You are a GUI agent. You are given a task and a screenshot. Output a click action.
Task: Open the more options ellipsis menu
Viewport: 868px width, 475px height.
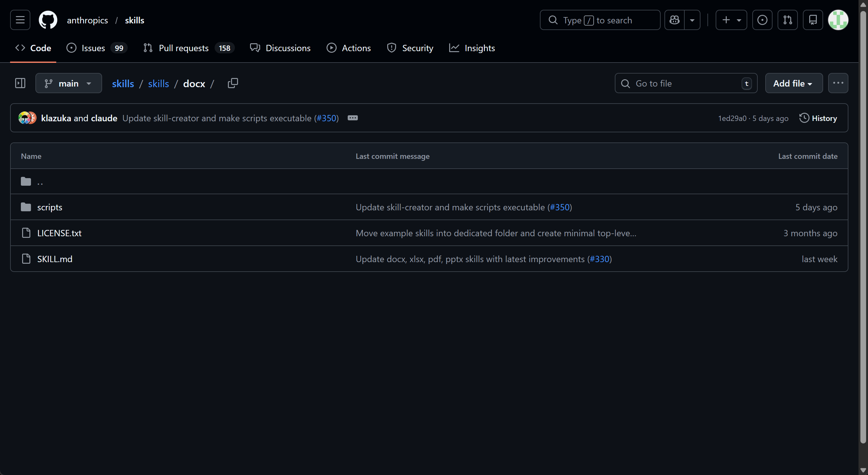(838, 83)
